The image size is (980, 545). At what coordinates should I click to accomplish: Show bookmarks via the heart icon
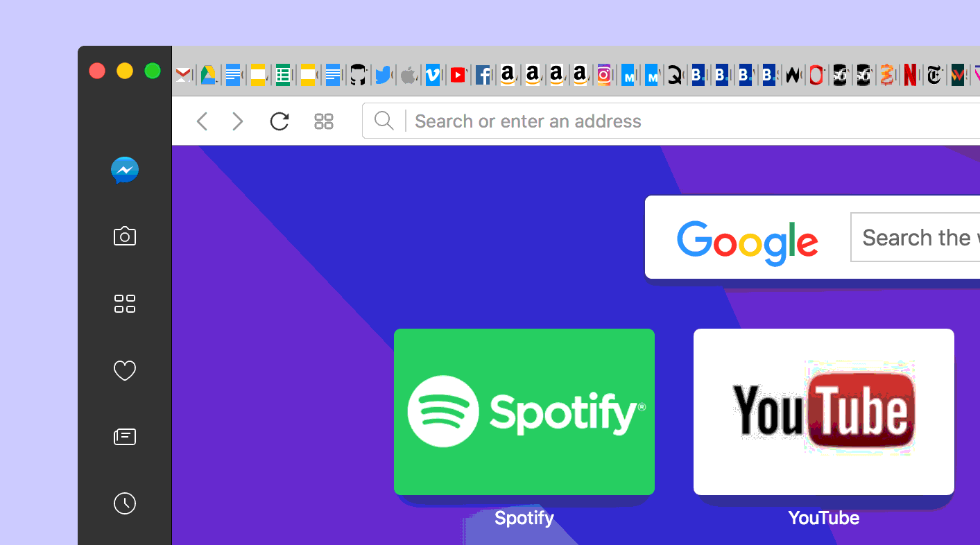click(x=125, y=371)
